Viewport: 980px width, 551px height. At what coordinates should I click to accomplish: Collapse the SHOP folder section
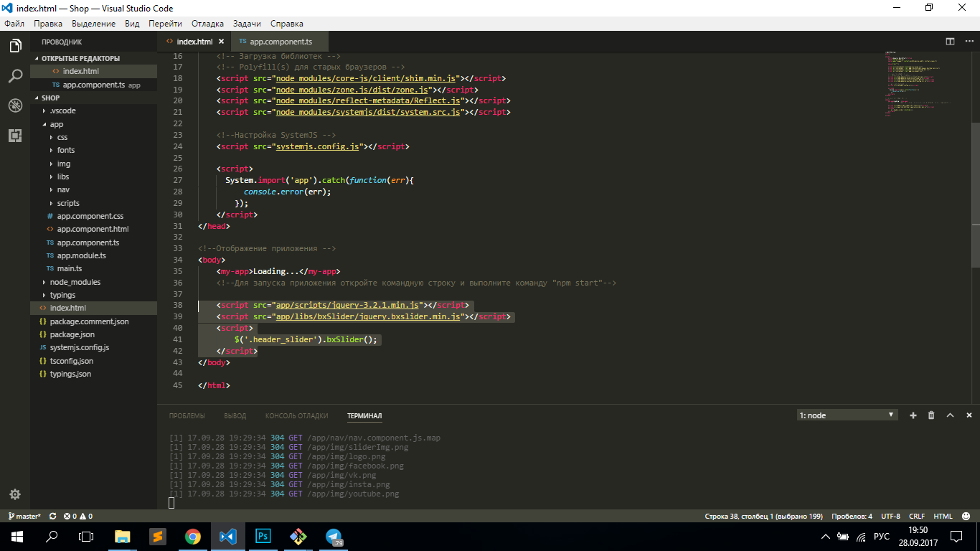point(50,98)
